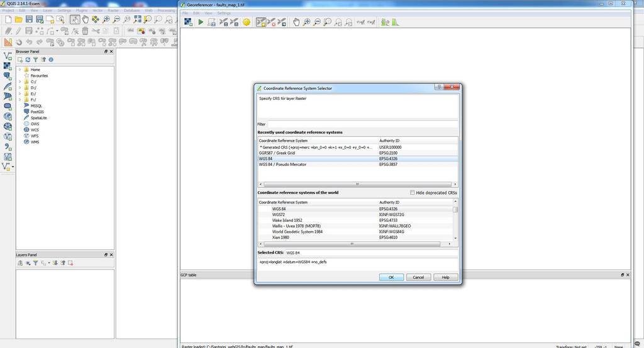Select WMS in Browser Panel
The height and width of the screenshot is (348, 644).
click(35, 142)
